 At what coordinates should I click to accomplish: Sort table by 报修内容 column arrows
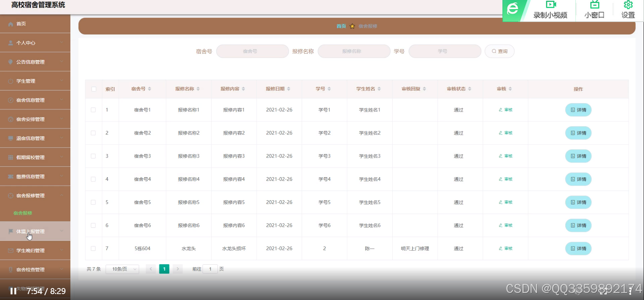point(243,89)
